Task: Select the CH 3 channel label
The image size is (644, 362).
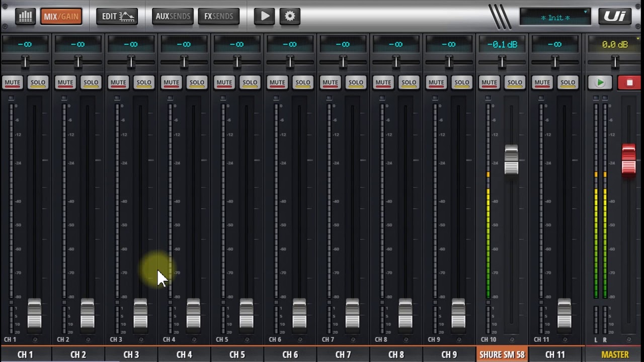Action: [x=131, y=354]
